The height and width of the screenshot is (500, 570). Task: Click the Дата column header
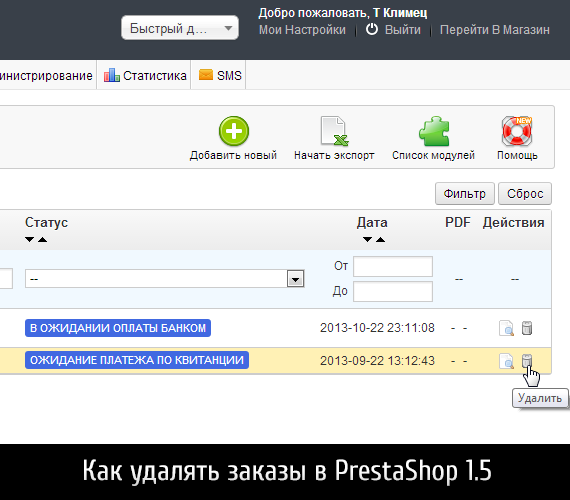click(372, 222)
